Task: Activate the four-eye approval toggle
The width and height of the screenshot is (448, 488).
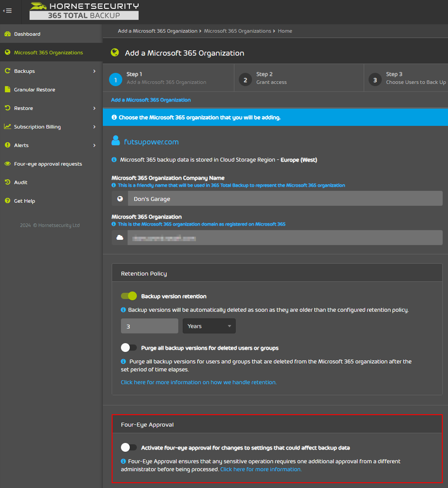Action: (x=129, y=447)
